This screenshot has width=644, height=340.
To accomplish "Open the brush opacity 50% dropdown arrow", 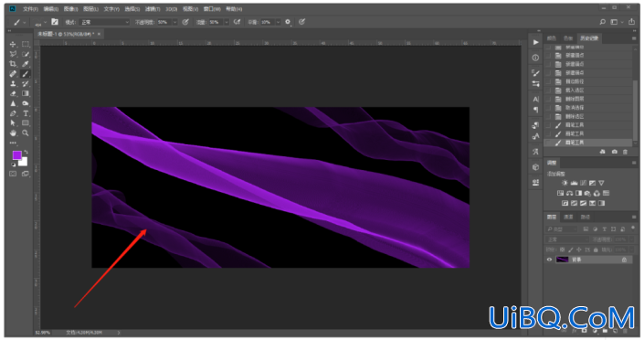I will tap(175, 22).
